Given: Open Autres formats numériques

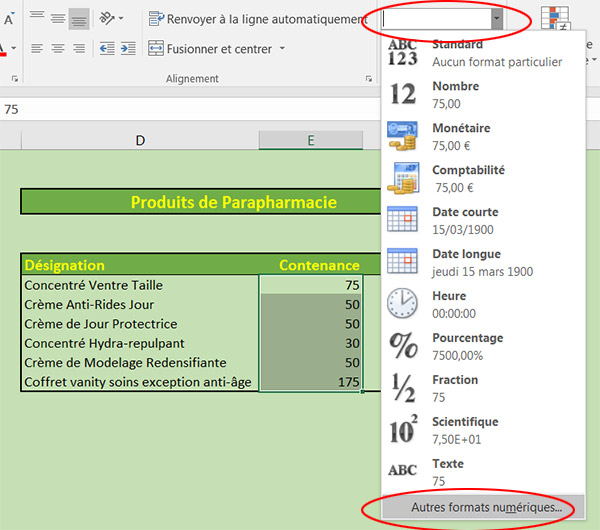Looking at the screenshot, I should pyautogui.click(x=483, y=507).
